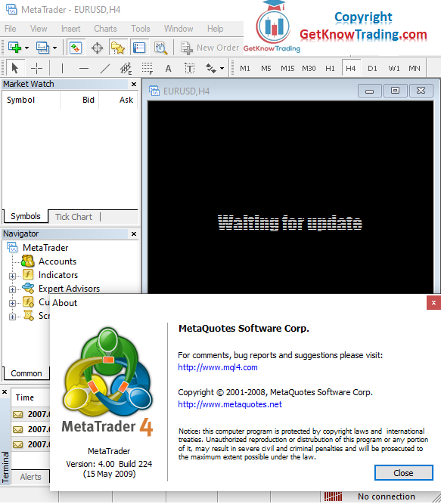Select the Equidistant Channel tool
The image size is (441, 504).
click(126, 68)
